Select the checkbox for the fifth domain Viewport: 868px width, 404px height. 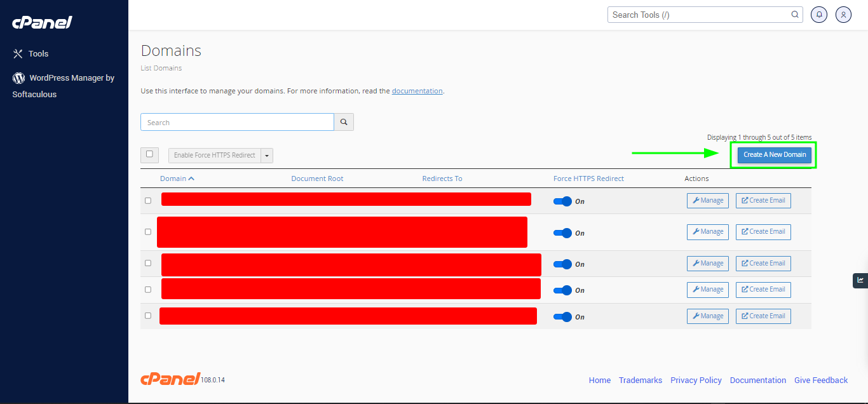click(148, 316)
